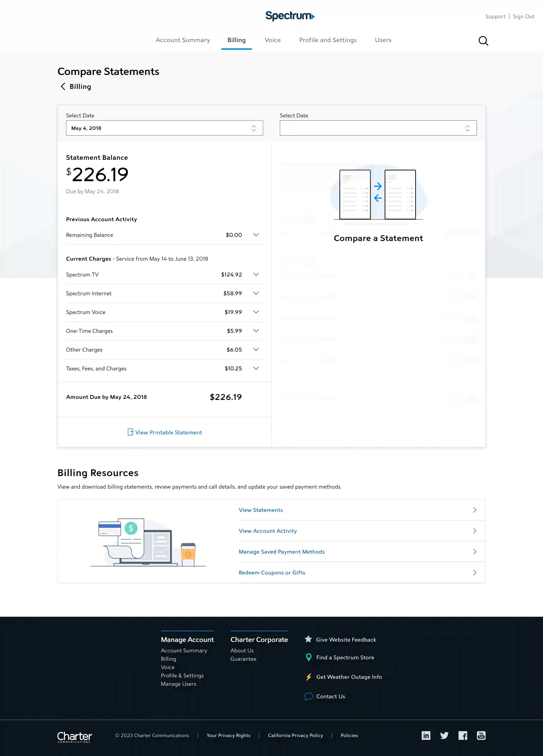Click the 'Amount Due by May 24, 2018' label
The height and width of the screenshot is (756, 543).
pyautogui.click(x=106, y=397)
